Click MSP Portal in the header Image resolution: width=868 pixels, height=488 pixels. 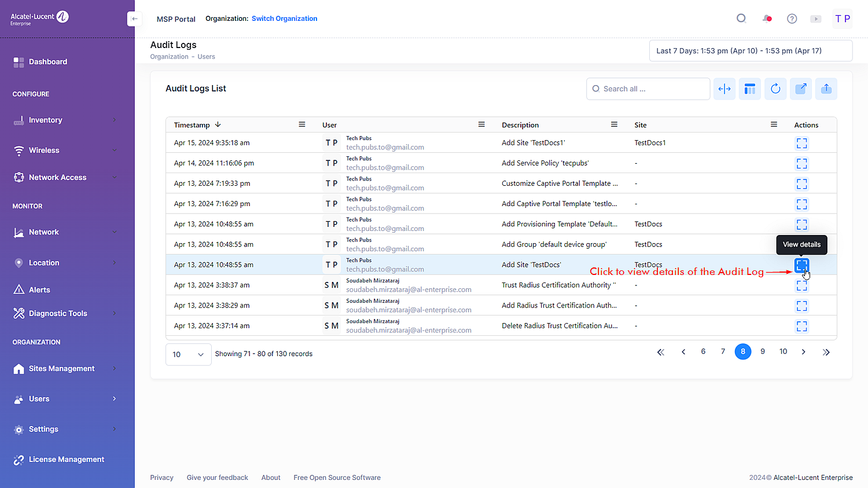tap(176, 19)
